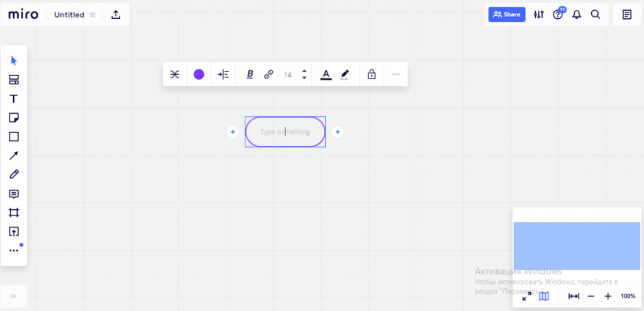Open more options in shape toolbar
Screen dimensions: 644x311
tap(396, 74)
